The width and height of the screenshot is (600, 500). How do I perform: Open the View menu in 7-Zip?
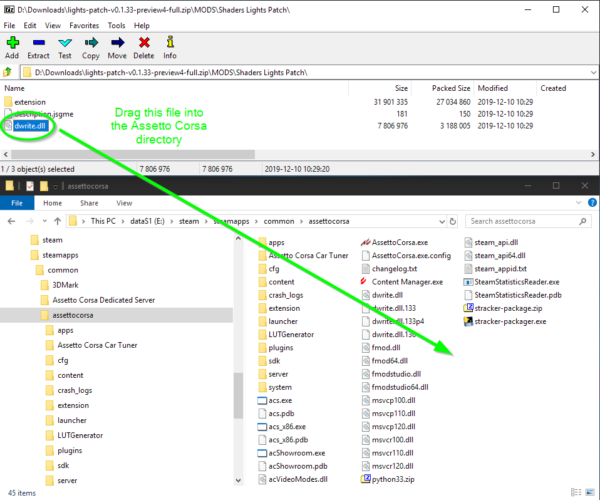pos(53,26)
